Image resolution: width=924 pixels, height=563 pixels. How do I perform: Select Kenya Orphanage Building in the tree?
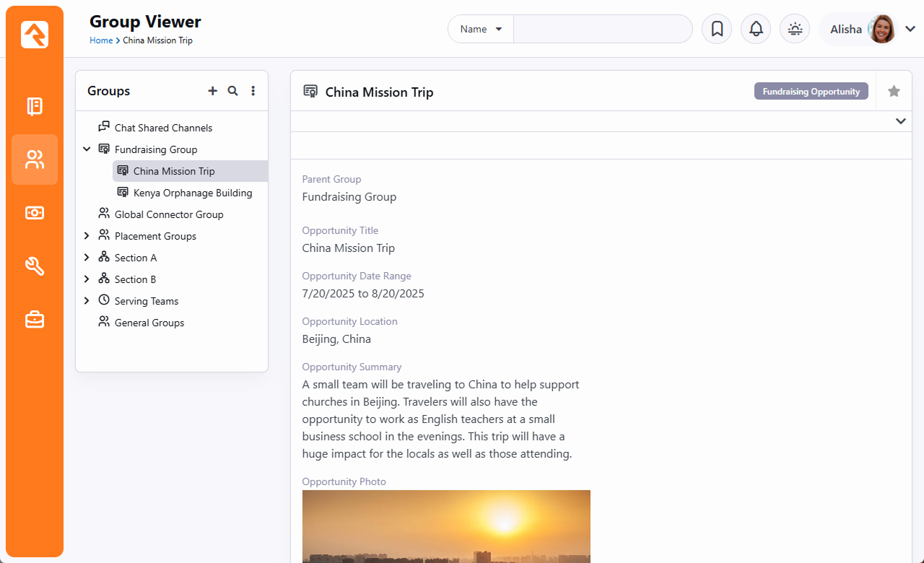pyautogui.click(x=192, y=193)
